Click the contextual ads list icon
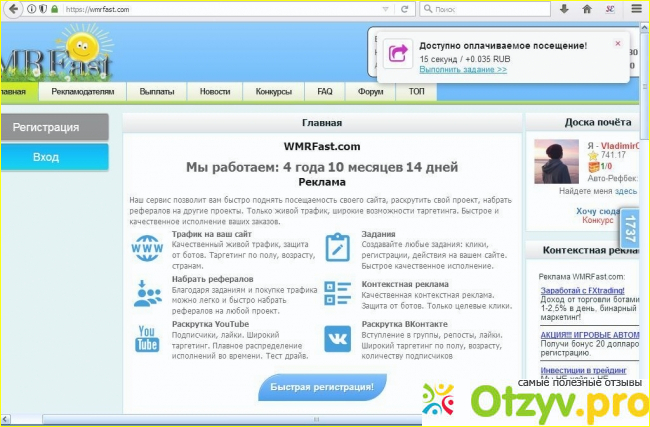 pos(337,292)
